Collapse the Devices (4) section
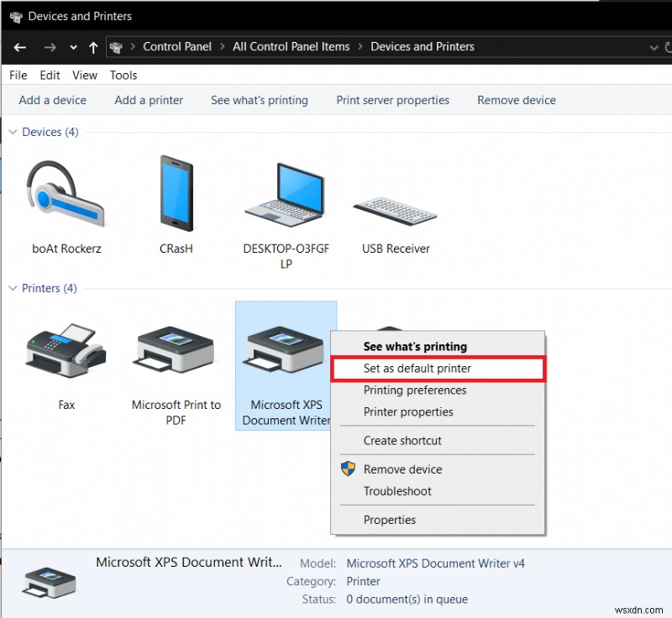Screen dimensions: 672x618 click(x=13, y=132)
